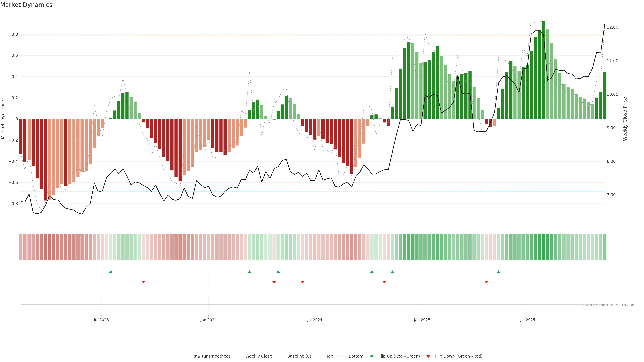This screenshot has height=362, width=644.
Task: Click the first red flip-down triangle marker
Action: pyautogui.click(x=143, y=282)
